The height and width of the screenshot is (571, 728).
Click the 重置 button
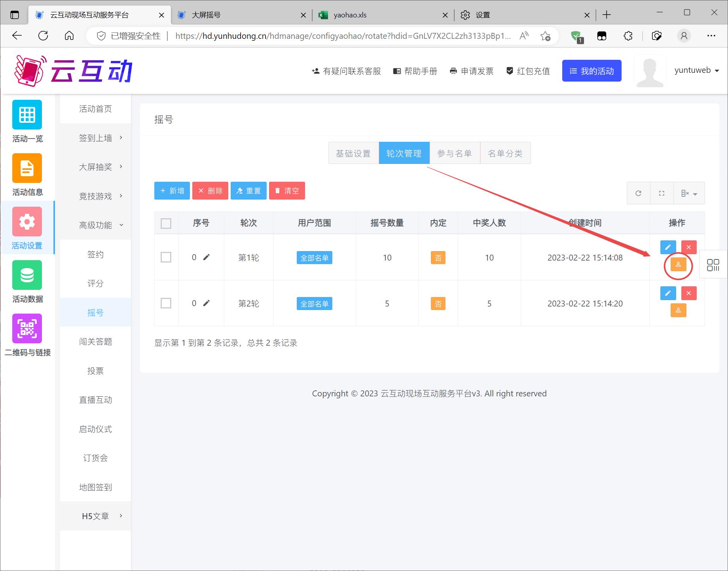coord(248,191)
